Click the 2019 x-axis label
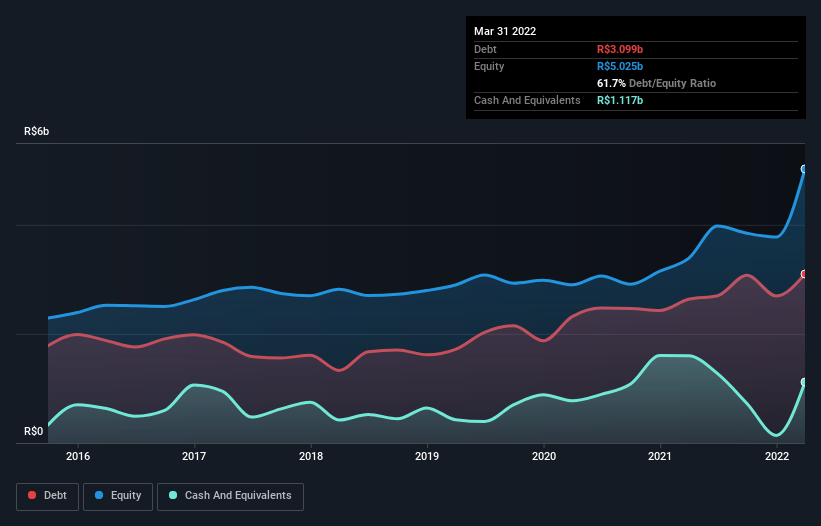The width and height of the screenshot is (821, 526). 427,456
